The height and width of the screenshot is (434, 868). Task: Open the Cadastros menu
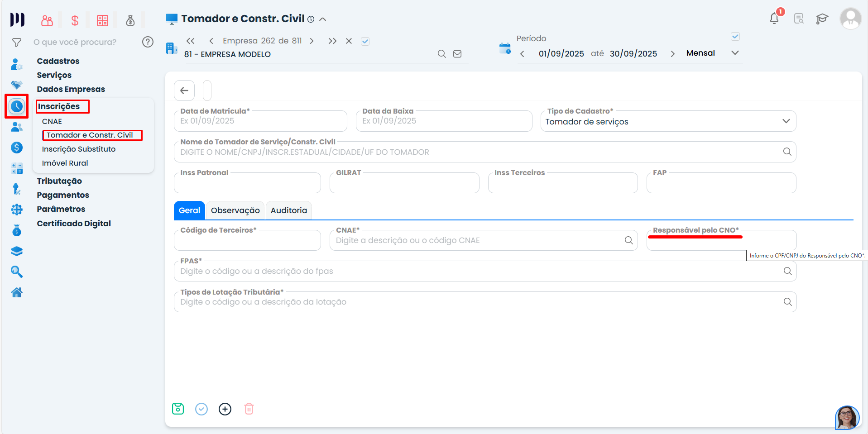(x=58, y=61)
